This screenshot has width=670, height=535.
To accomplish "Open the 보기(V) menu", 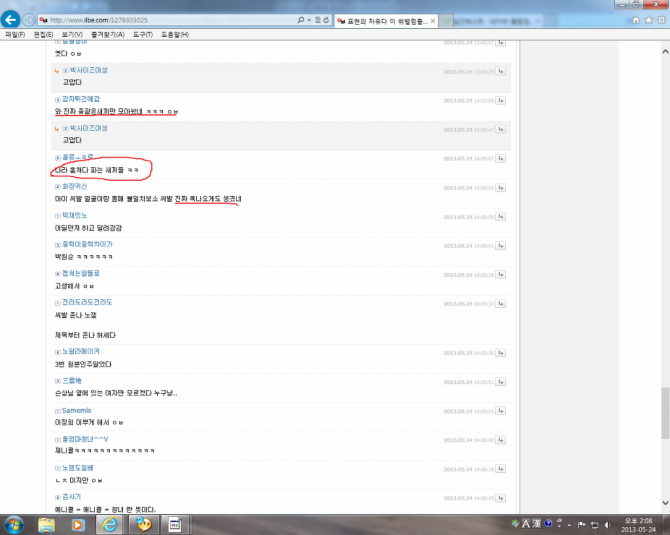I will click(x=72, y=35).
